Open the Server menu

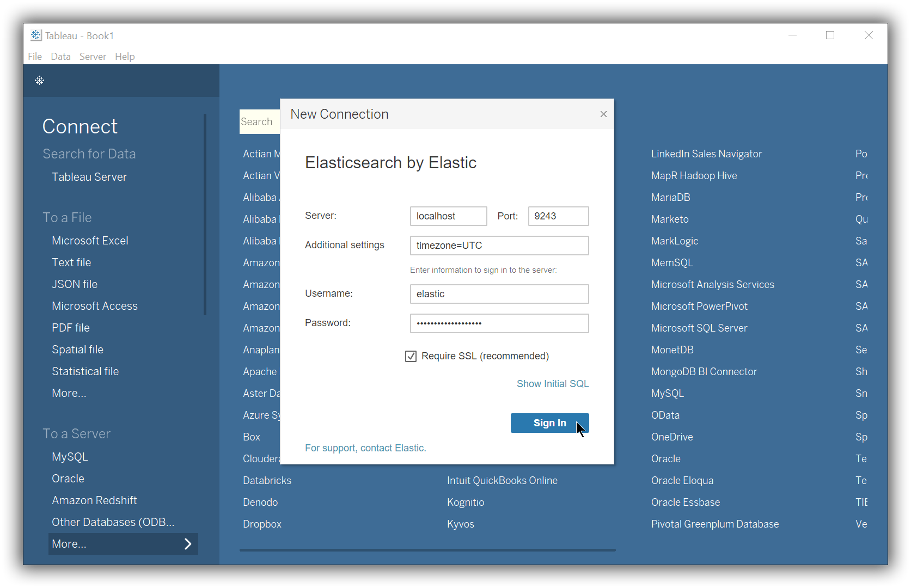click(x=93, y=56)
